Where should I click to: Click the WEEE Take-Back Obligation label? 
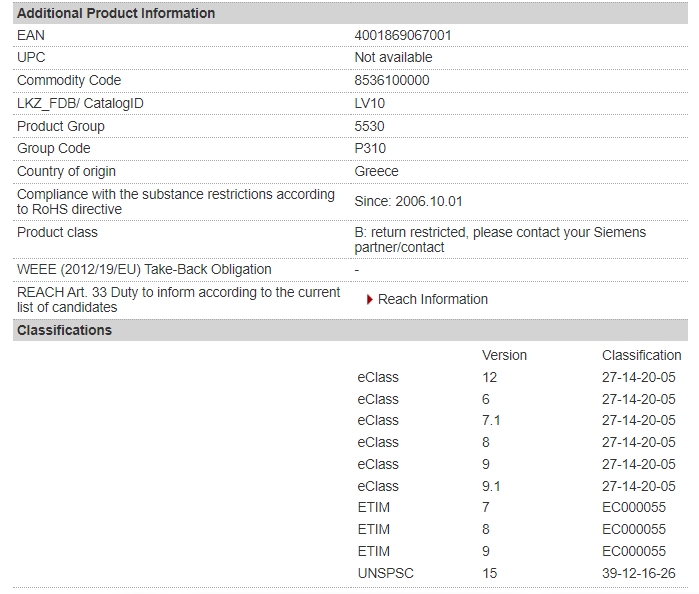144,269
